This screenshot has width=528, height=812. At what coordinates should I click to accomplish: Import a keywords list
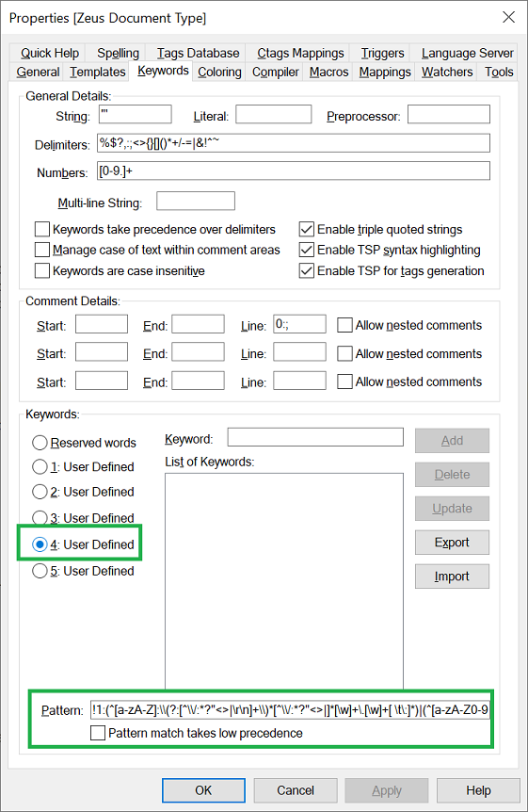(452, 577)
